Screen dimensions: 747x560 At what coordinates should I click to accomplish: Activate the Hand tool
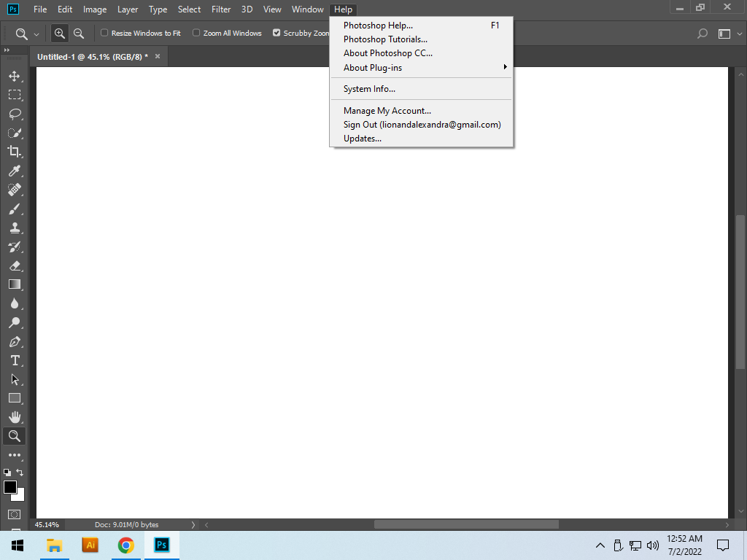point(15,417)
